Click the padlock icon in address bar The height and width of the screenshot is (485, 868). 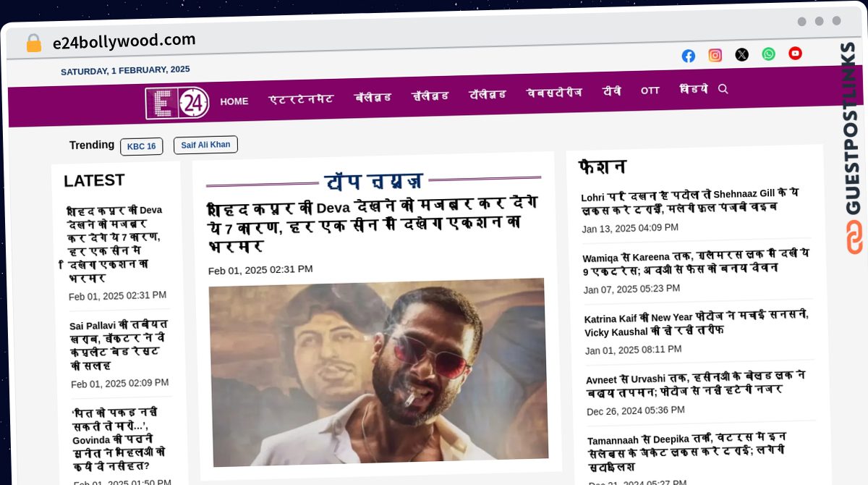pyautogui.click(x=33, y=43)
